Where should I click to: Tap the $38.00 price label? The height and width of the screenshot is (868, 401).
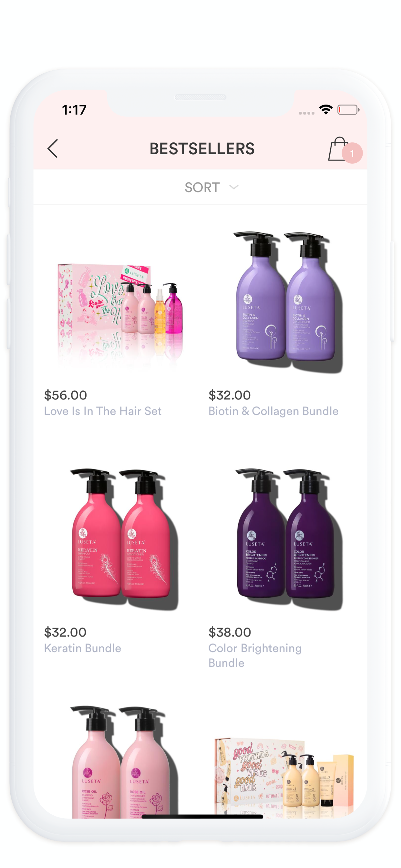click(230, 633)
